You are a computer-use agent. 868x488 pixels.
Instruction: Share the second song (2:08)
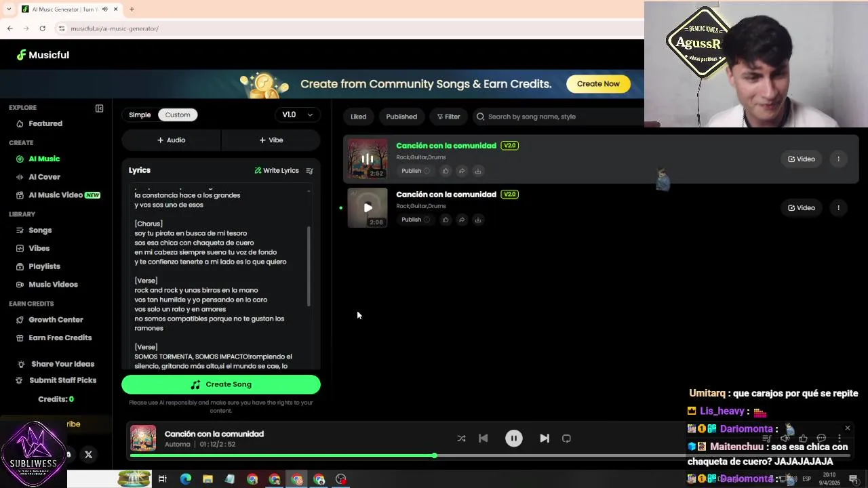pyautogui.click(x=462, y=220)
